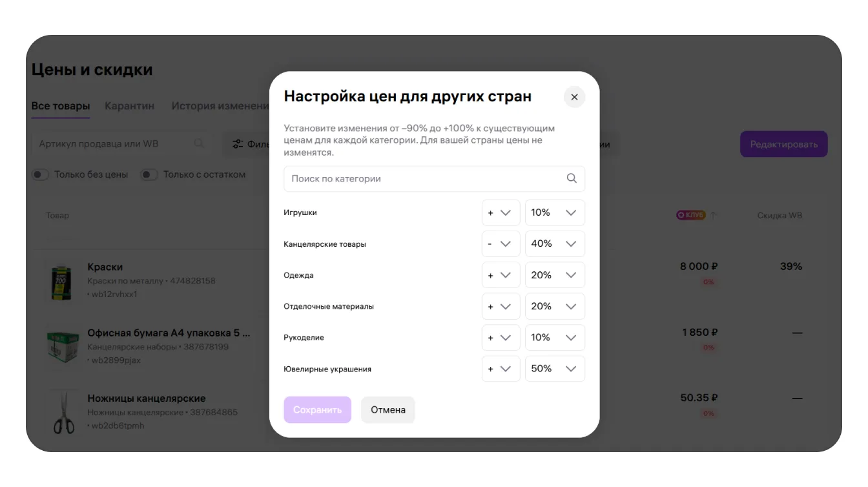Close the price settings dialog with X
The height and width of the screenshot is (487, 868).
[x=574, y=97]
